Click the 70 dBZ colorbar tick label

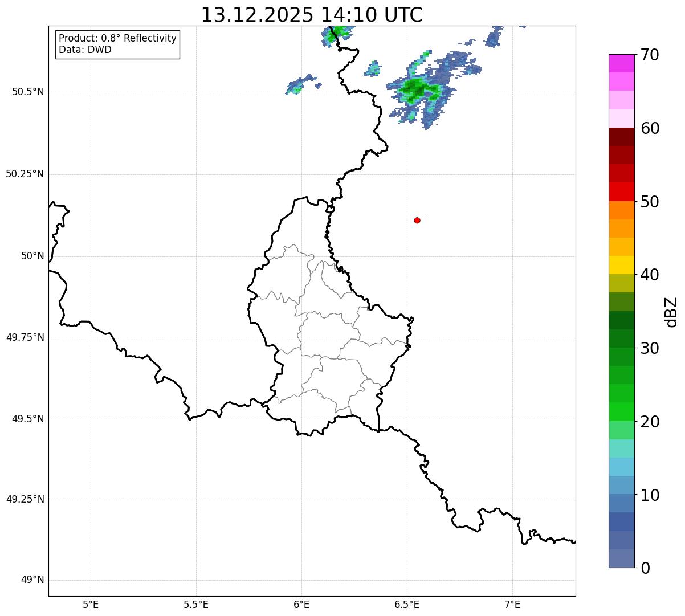click(x=650, y=55)
